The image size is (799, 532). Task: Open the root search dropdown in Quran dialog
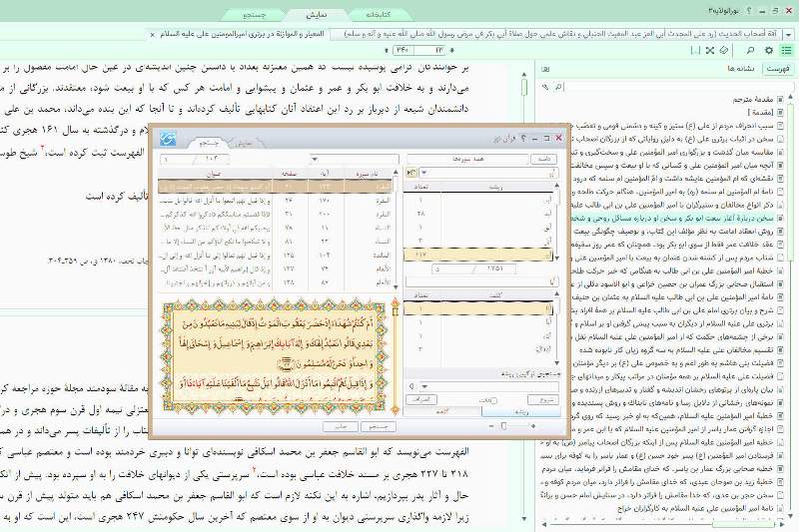click(423, 173)
